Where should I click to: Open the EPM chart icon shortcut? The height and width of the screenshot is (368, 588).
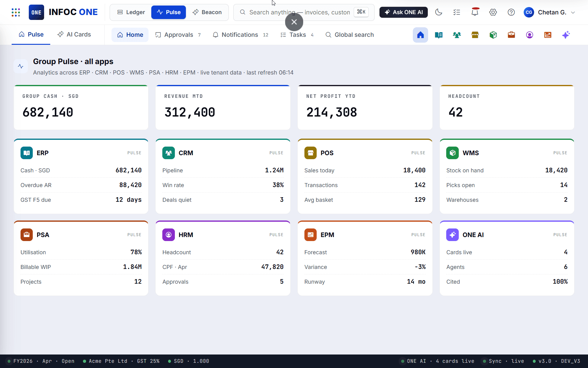(548, 35)
